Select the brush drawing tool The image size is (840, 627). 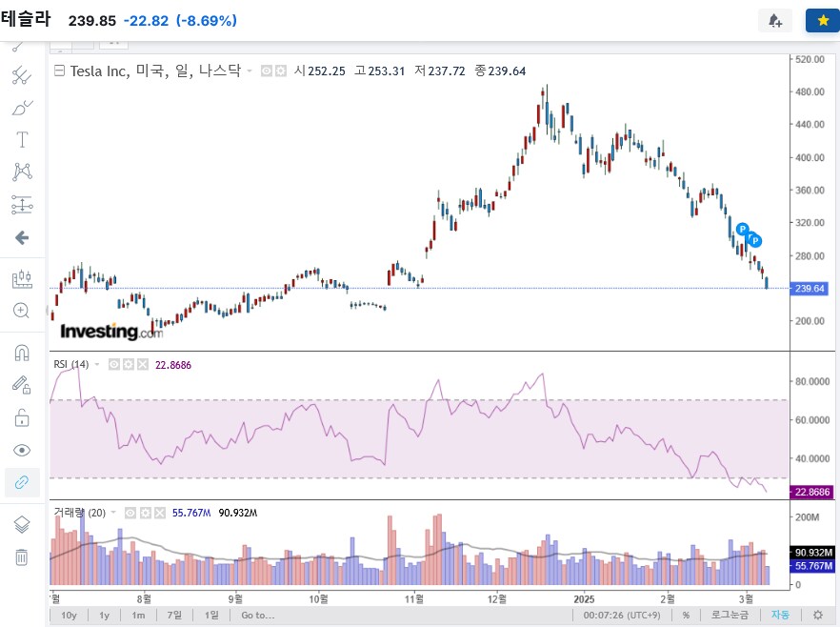coord(22,108)
